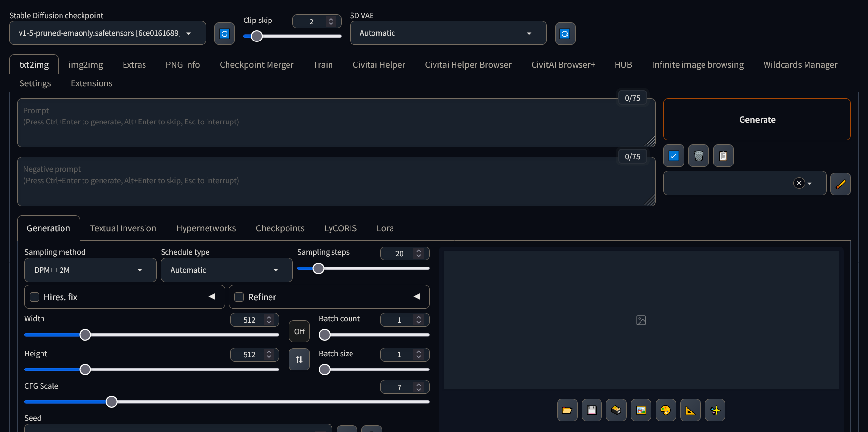The width and height of the screenshot is (868, 432).
Task: Focus the Negative prompt text area
Action: [x=336, y=182]
